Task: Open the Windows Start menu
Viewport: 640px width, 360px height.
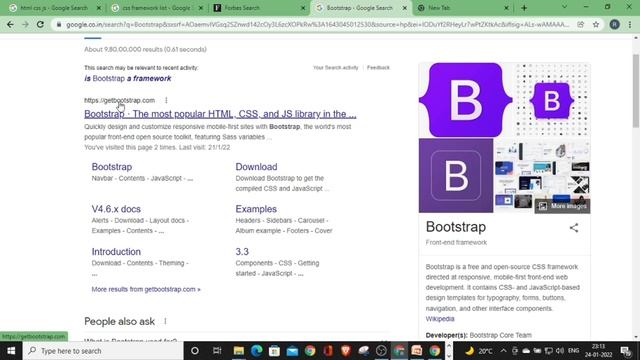Action: [11, 351]
